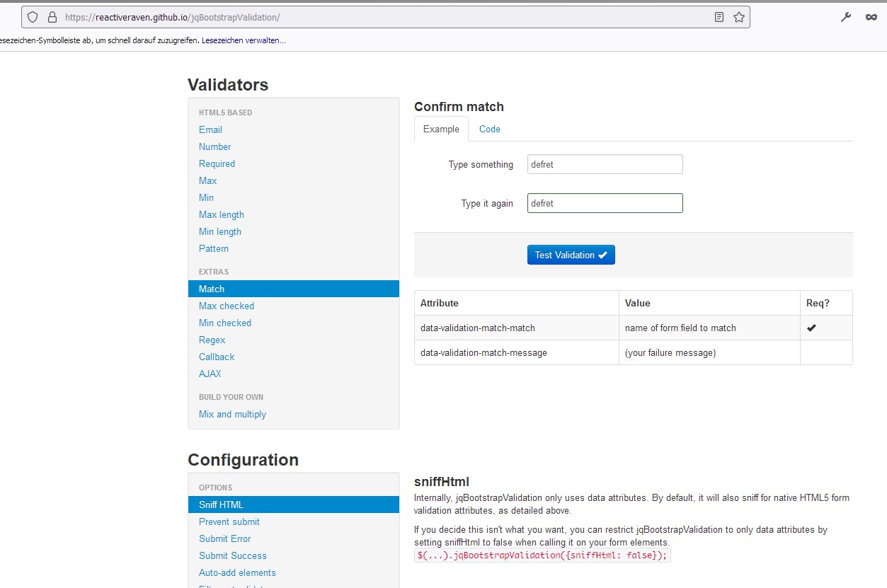
Task: Select Max length in sidebar
Action: pos(221,214)
